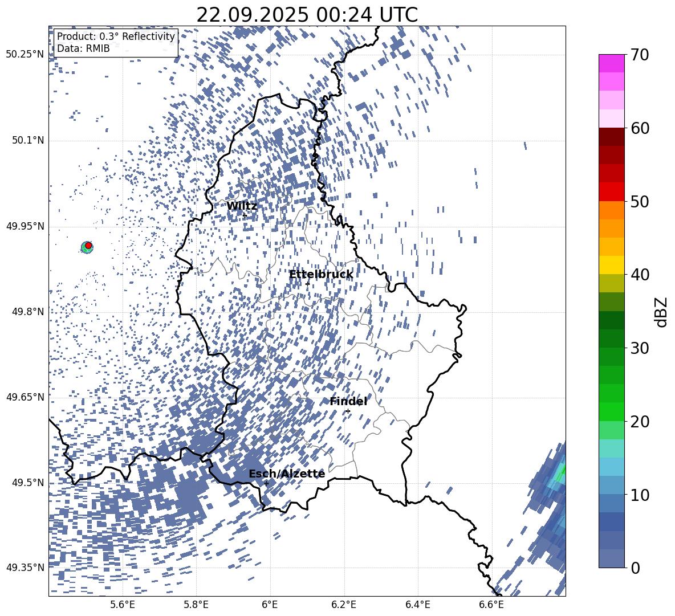Click the 50.1°N latitude label
Image resolution: width=675 pixels, height=616 pixels.
pos(27,140)
